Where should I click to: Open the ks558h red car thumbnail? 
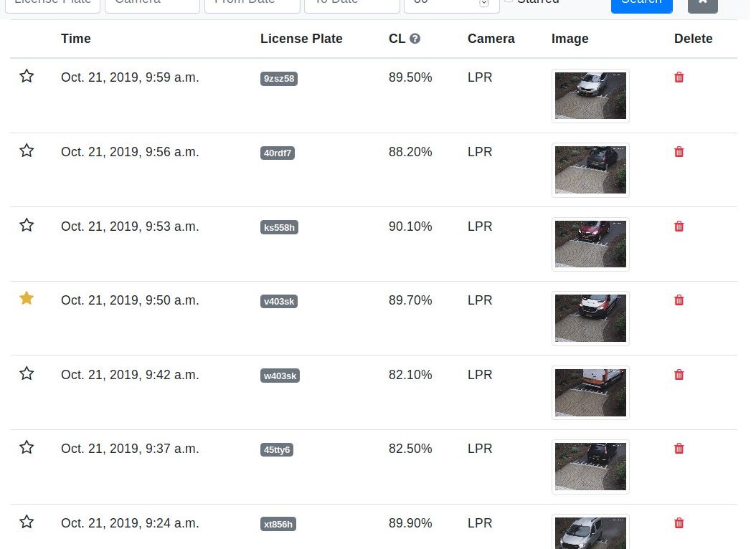[x=590, y=244]
